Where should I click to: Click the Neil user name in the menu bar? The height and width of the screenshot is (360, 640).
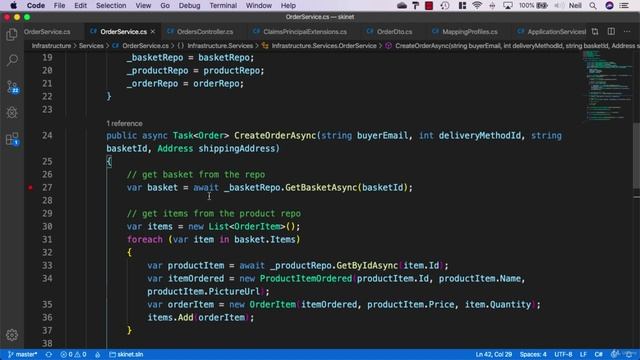coord(575,5)
